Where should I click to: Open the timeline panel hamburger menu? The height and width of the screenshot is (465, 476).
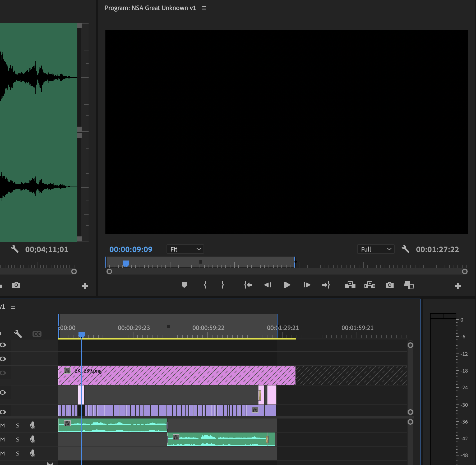click(13, 306)
